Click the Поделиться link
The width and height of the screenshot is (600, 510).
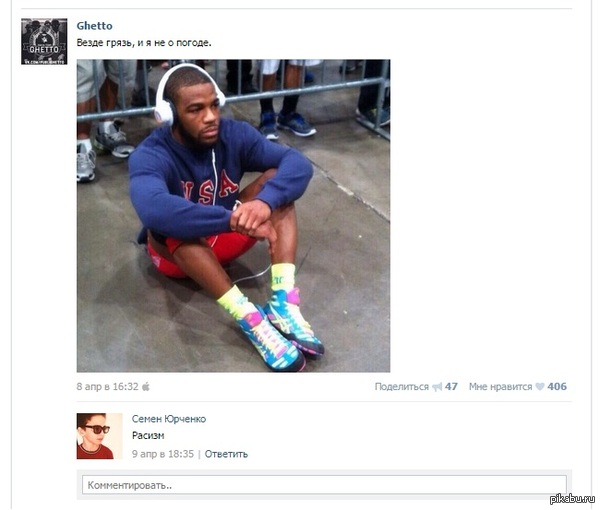tap(401, 387)
